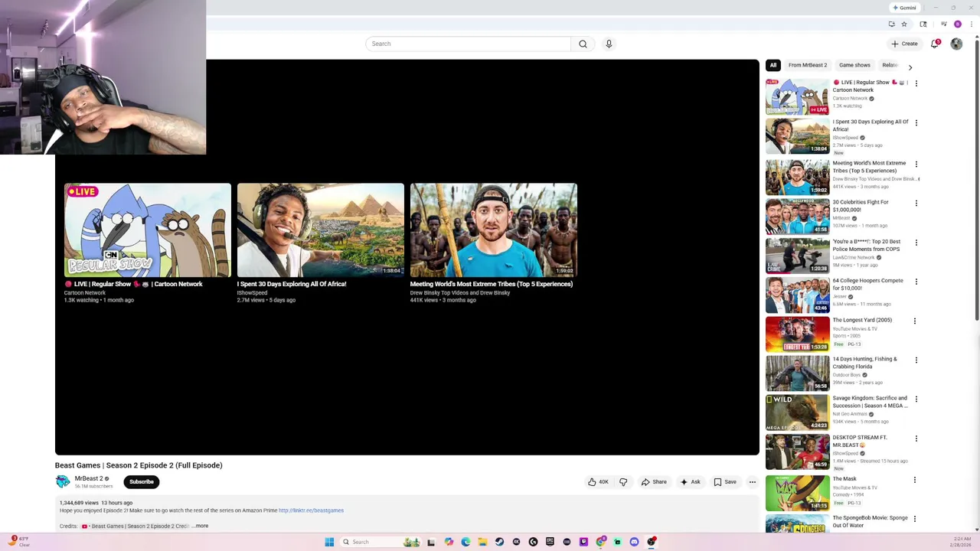Open Twitch app from taskbar
The width and height of the screenshot is (980, 551).
tap(583, 542)
